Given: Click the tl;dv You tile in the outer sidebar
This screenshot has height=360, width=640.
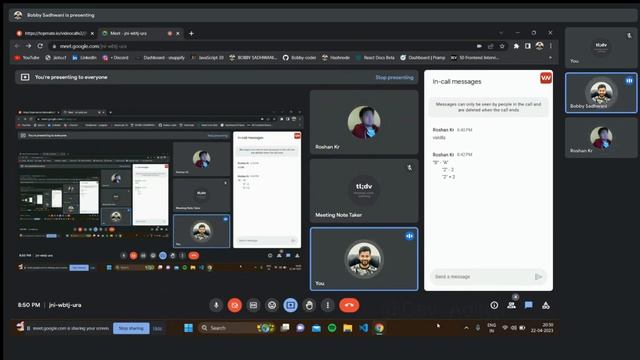Looking at the screenshot, I should tap(601, 48).
